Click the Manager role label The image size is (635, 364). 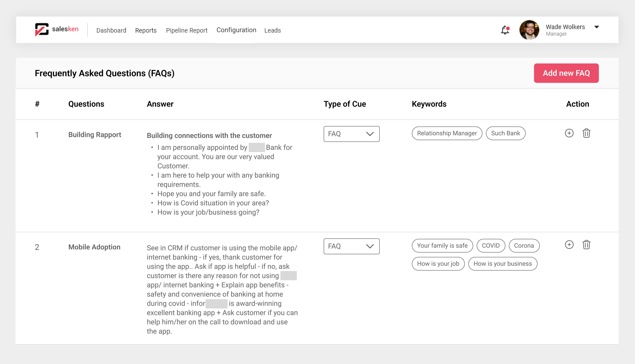pyautogui.click(x=556, y=34)
